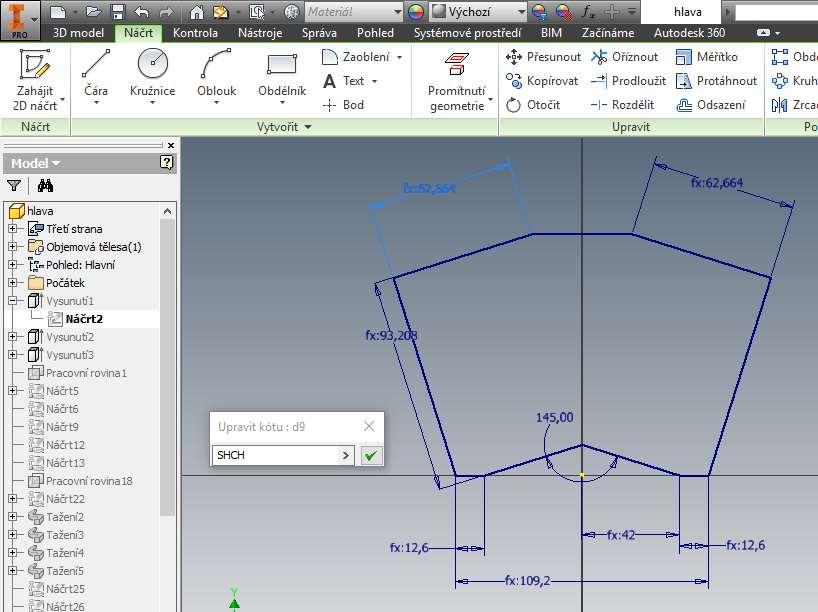This screenshot has width=818, height=612.
Task: Select the Čára line tool
Action: pyautogui.click(x=96, y=76)
